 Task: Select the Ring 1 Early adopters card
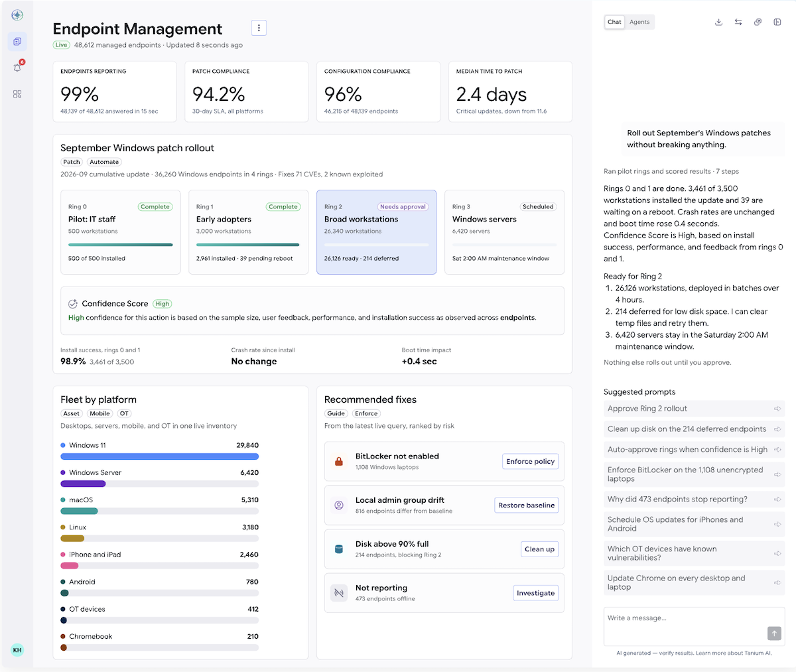pyautogui.click(x=248, y=232)
